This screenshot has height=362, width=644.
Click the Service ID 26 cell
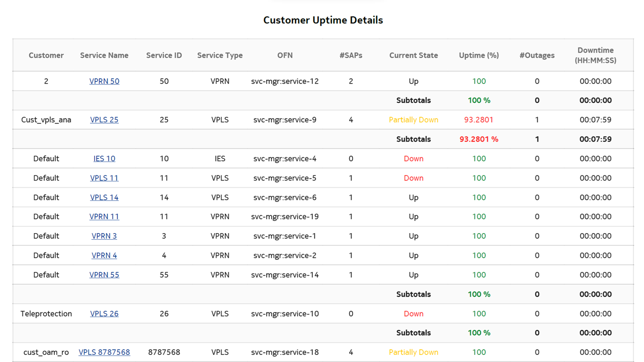164,314
